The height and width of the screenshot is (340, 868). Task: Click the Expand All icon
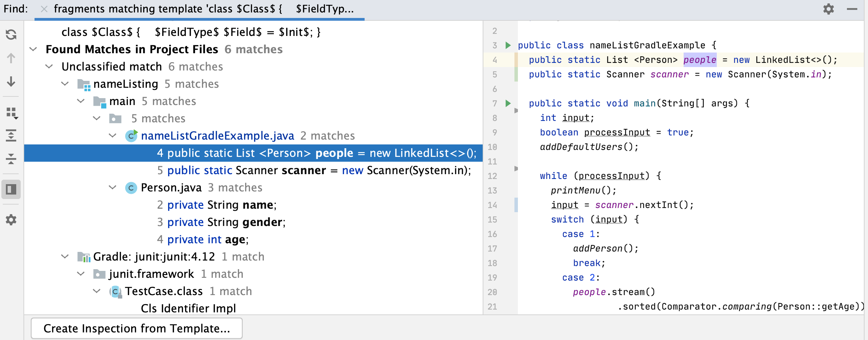pyautogui.click(x=11, y=135)
